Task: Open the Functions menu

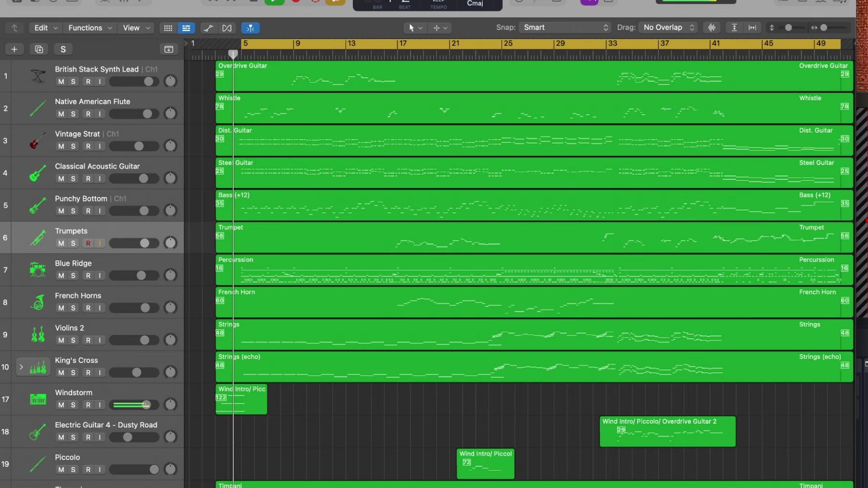Action: point(90,28)
